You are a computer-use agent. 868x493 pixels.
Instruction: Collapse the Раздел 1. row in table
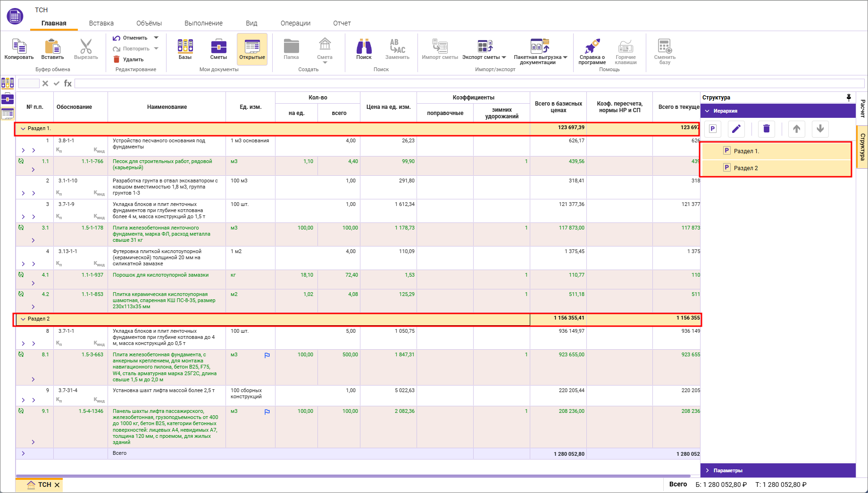point(23,129)
